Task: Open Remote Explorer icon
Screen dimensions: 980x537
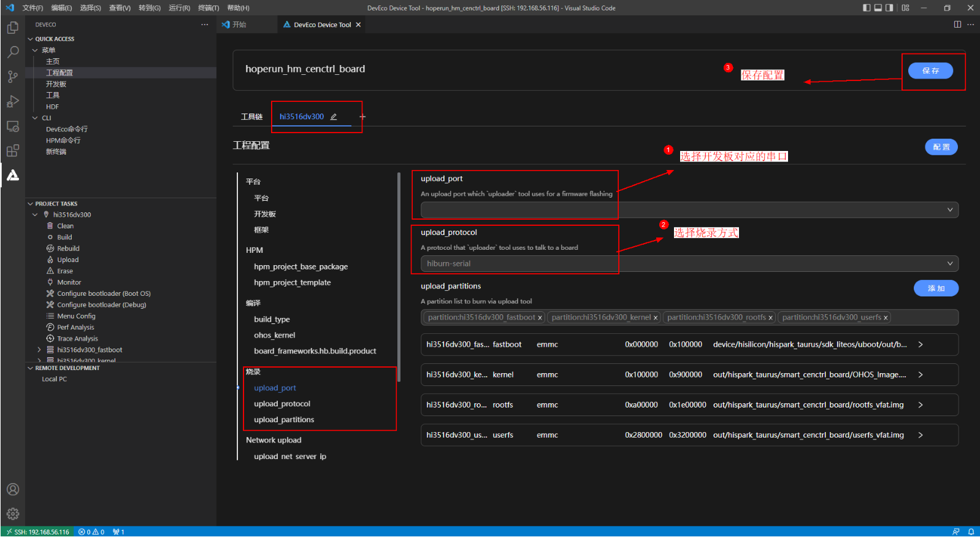Action: pos(12,126)
